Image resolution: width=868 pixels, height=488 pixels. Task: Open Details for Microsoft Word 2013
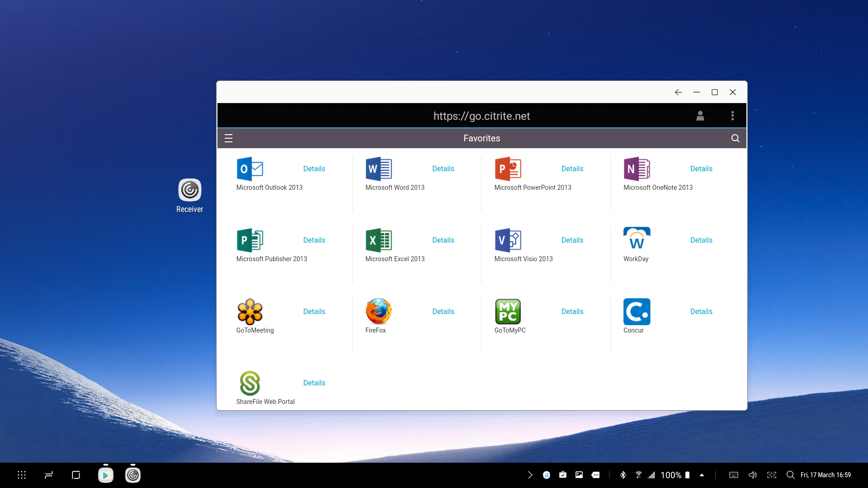[443, 169]
